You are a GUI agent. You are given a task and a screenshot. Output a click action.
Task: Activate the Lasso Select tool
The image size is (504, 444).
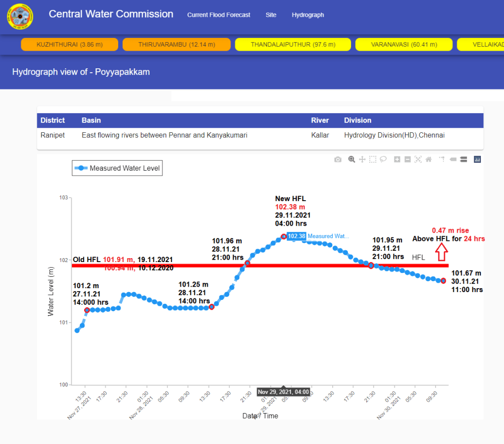coord(383,159)
